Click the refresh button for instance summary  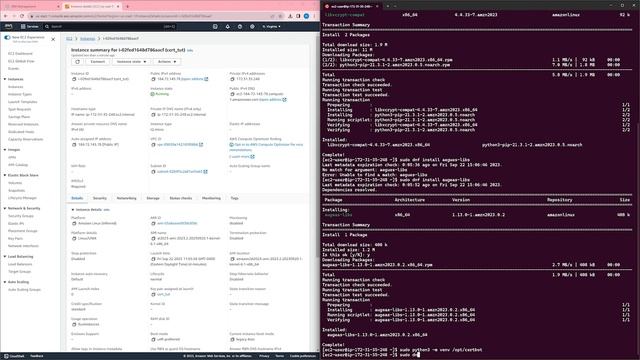[78, 62]
